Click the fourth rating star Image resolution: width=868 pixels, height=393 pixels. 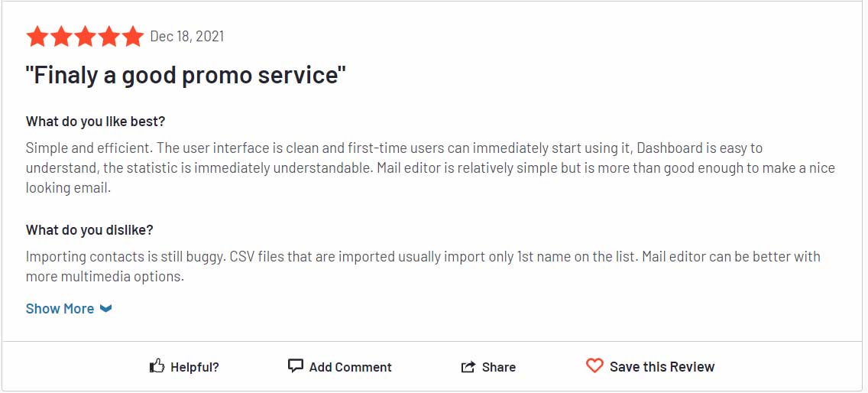[x=108, y=37]
